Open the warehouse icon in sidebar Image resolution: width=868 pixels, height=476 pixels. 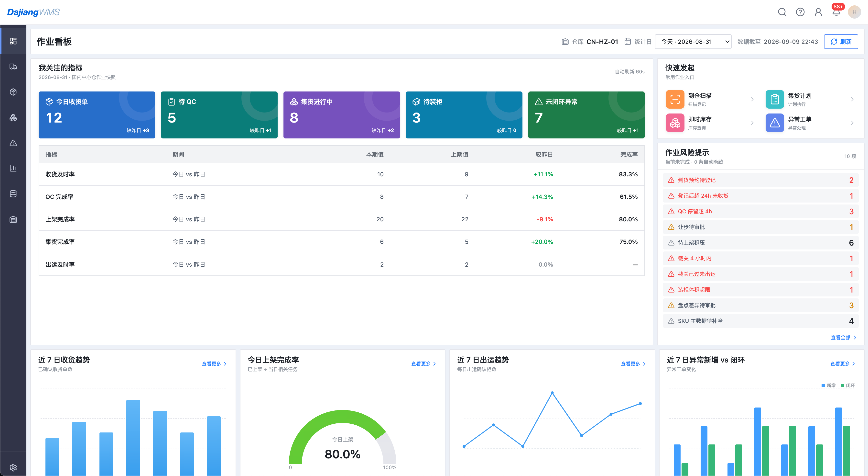pos(13,220)
